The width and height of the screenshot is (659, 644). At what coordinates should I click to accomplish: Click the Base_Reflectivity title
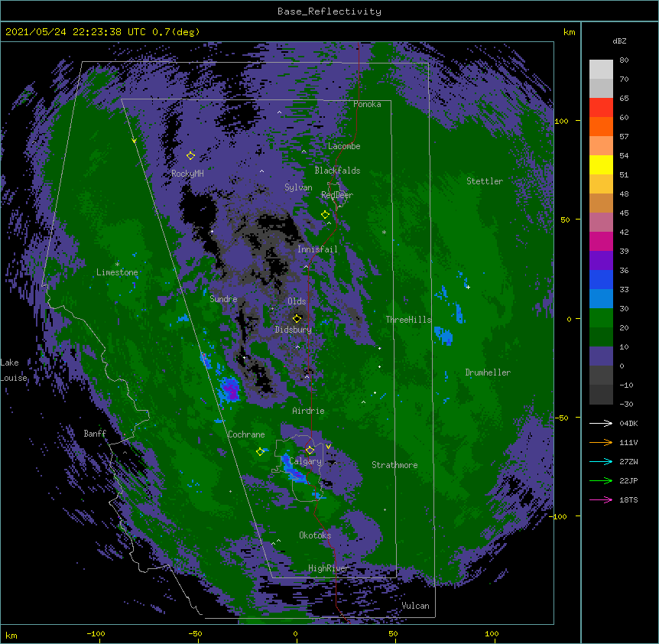(329, 11)
